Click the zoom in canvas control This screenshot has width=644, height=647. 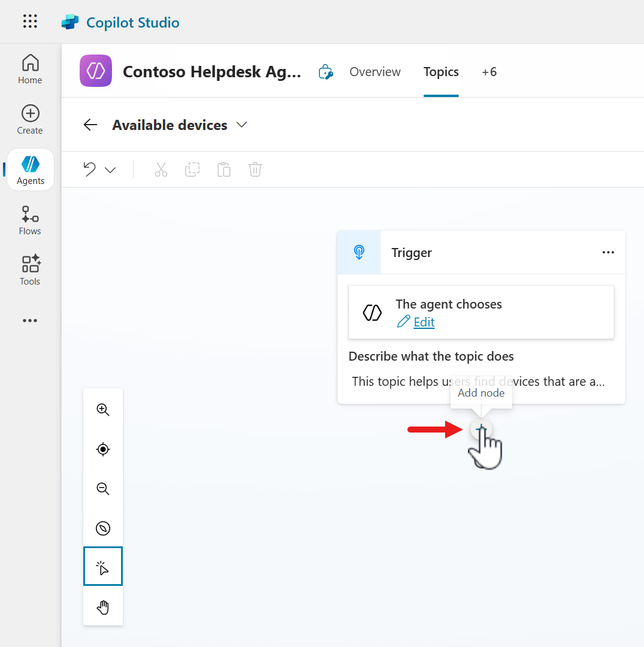[103, 410]
